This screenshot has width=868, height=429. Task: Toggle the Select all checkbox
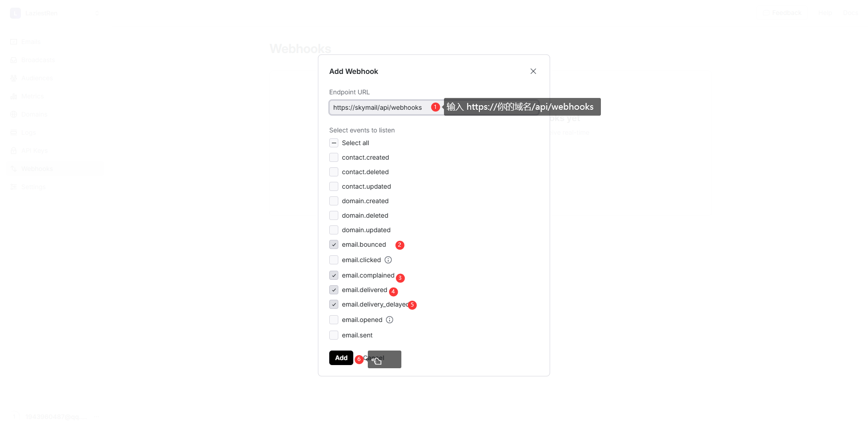click(x=334, y=143)
